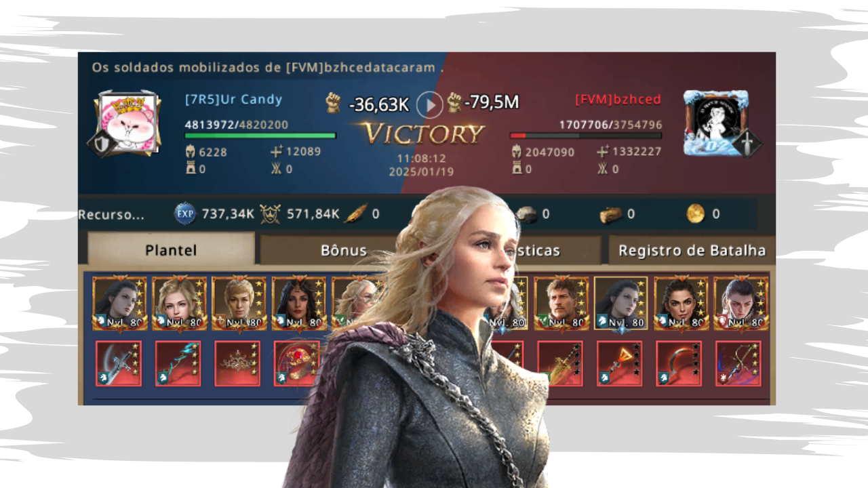Click the feather resource icon
Viewport: 868px width, 488px height.
tap(355, 214)
